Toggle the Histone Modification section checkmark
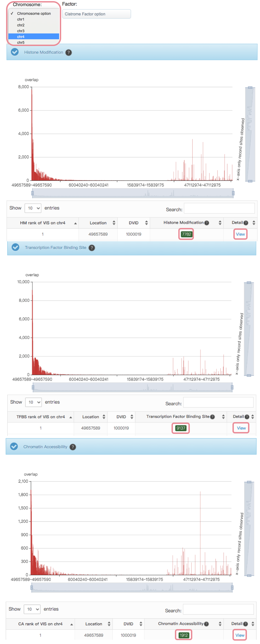The image size is (260, 644). point(15,52)
